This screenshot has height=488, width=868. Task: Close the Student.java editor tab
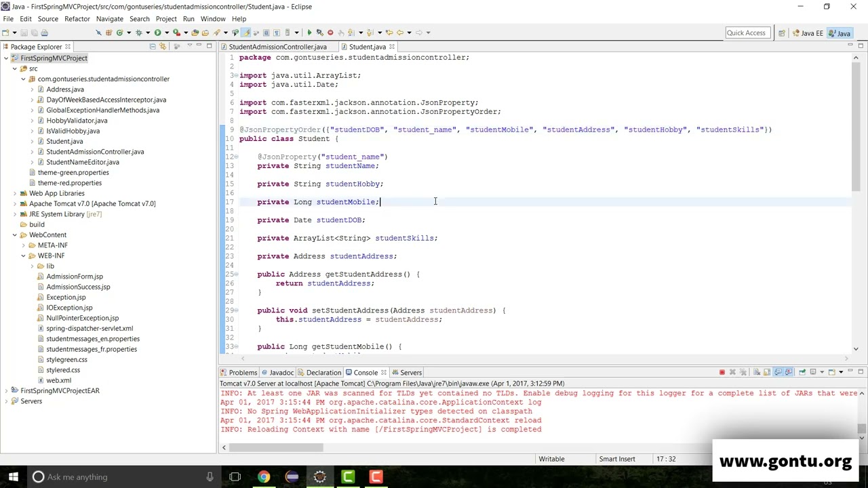coord(392,47)
